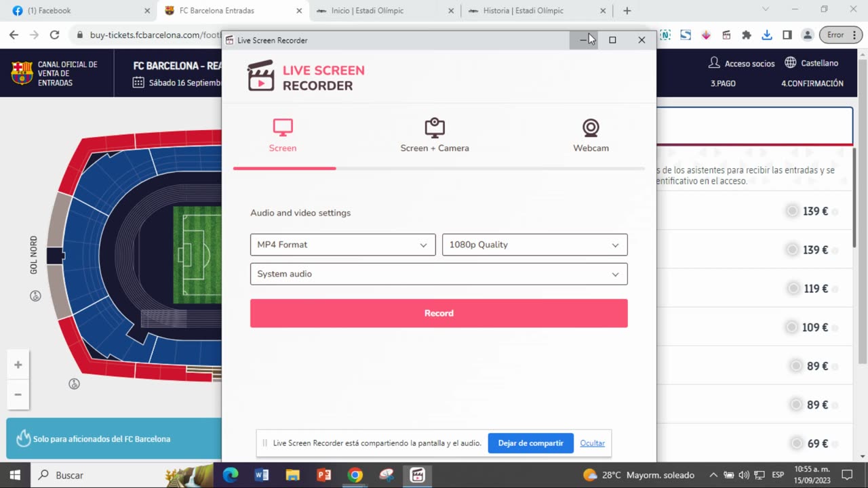Go back in Chrome browser
The width and height of the screenshot is (868, 488).
click(14, 35)
